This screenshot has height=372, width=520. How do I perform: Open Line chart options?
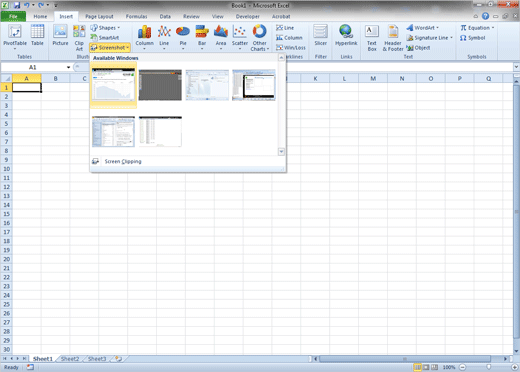pyautogui.click(x=164, y=37)
